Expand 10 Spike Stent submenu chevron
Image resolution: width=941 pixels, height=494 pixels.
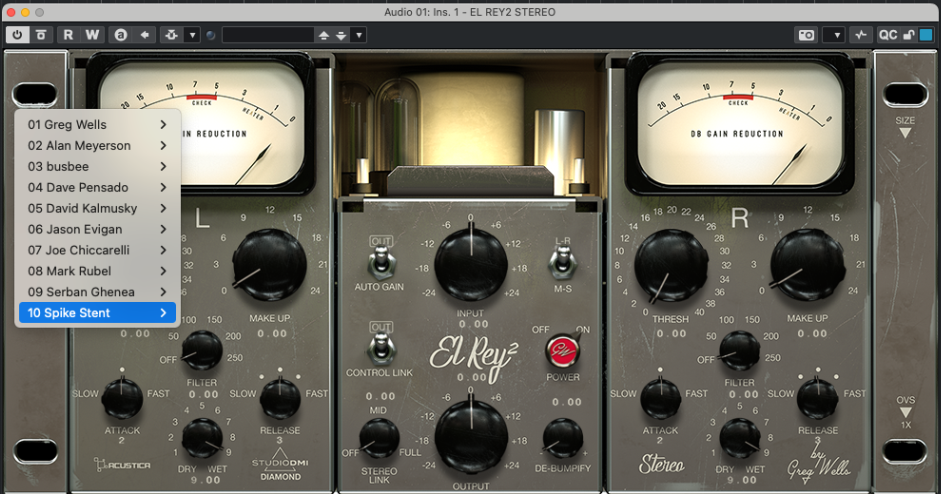163,313
